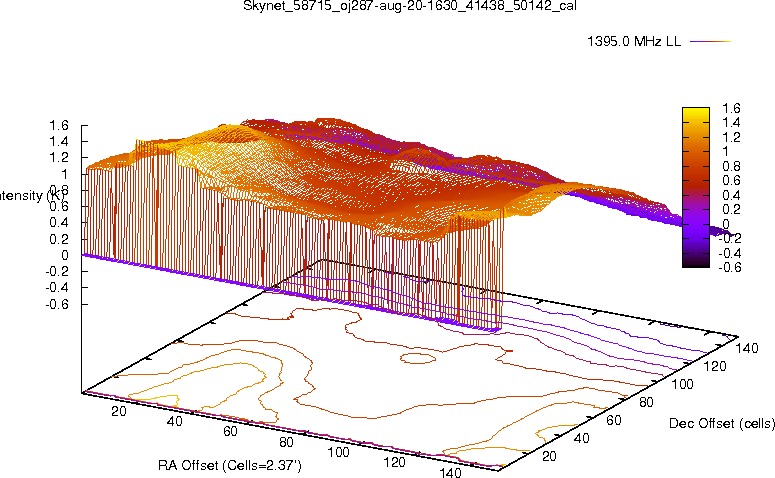Image resolution: width=775 pixels, height=478 pixels.
Task: Click the small closed oval contour on the base plane
Action: pyautogui.click(x=418, y=358)
